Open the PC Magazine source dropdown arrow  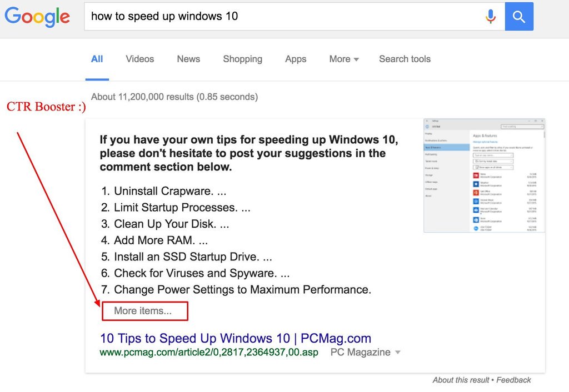click(398, 352)
